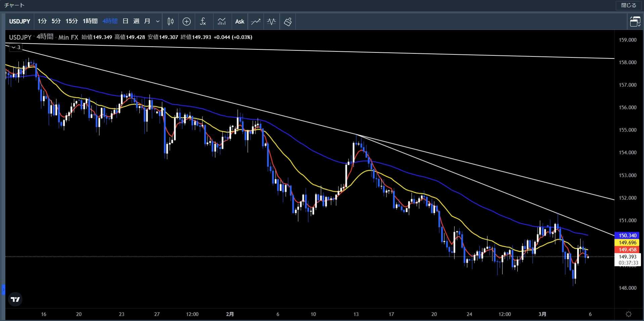Click the yellow 149.696 price label

point(628,242)
